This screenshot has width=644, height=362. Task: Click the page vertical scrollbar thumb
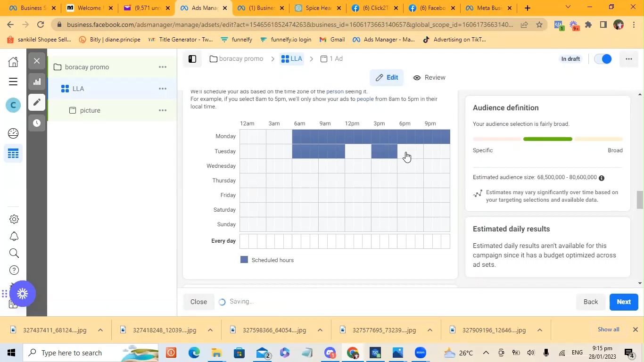pyautogui.click(x=640, y=200)
